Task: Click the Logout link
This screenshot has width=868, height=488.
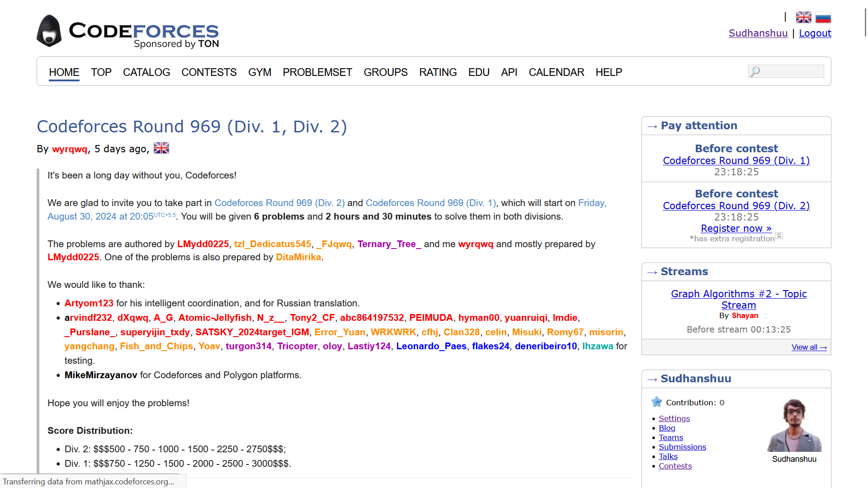Action: point(815,33)
